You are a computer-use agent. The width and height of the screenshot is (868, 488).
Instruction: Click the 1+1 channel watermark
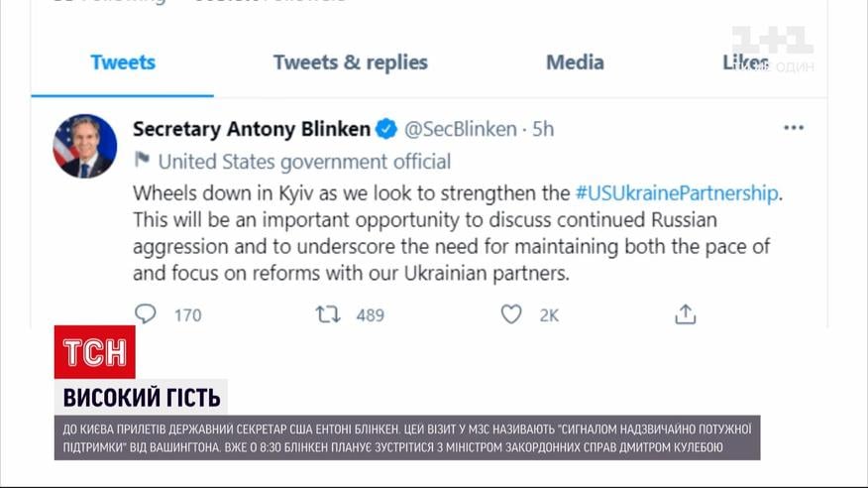tap(773, 50)
